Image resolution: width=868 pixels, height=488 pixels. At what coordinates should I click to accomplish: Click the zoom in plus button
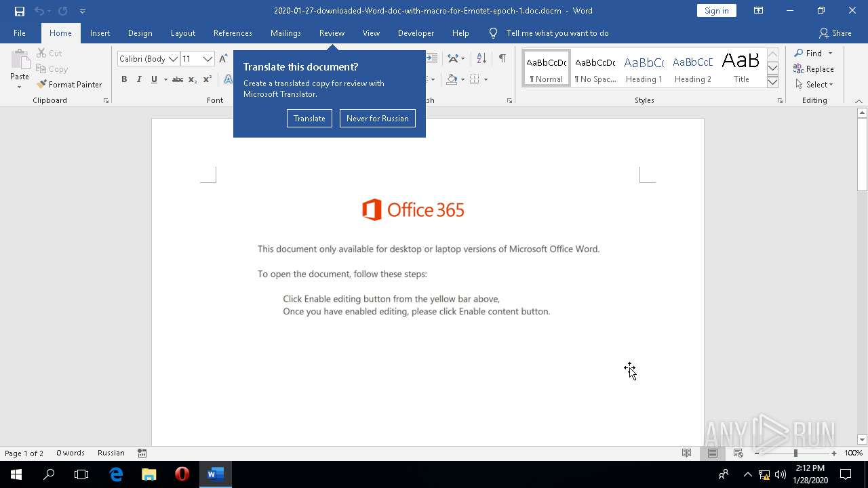(x=834, y=453)
